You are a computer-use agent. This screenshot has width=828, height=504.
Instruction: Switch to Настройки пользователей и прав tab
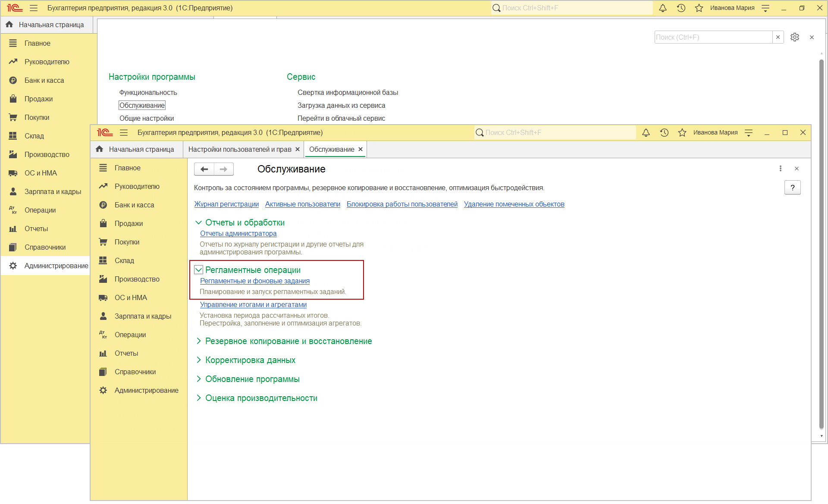click(x=240, y=149)
